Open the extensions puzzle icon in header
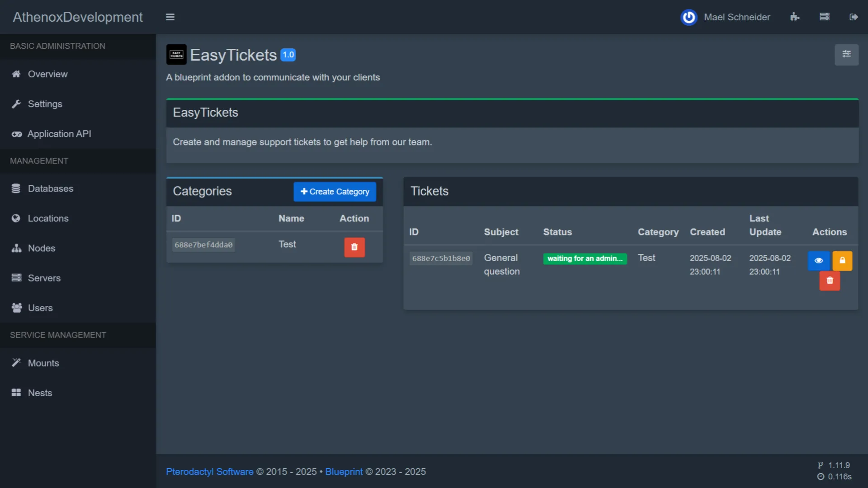The width and height of the screenshot is (868, 488). tap(795, 17)
